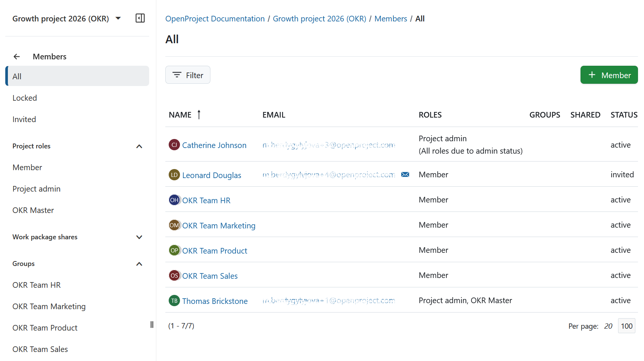
Task: Click the invitation mail icon beside Leonard Douglas
Action: pyautogui.click(x=405, y=174)
